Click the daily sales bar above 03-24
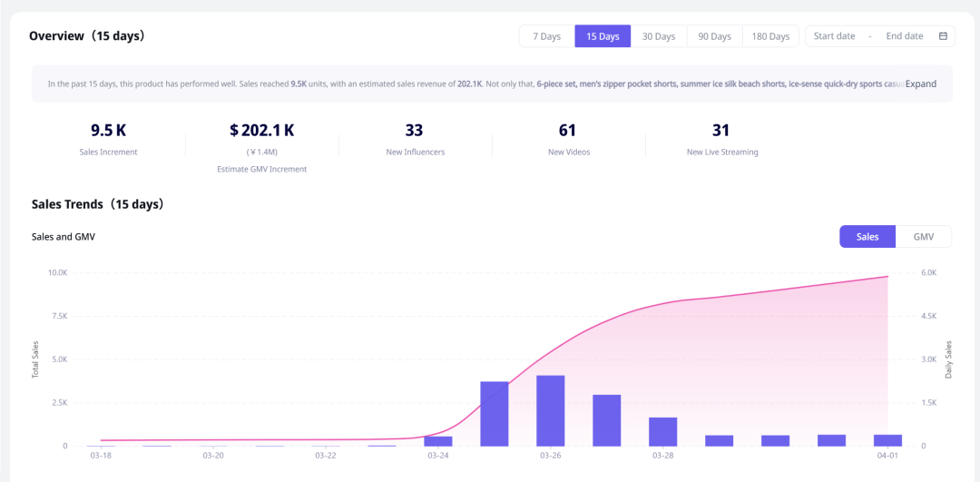This screenshot has width=980, height=482. (438, 441)
